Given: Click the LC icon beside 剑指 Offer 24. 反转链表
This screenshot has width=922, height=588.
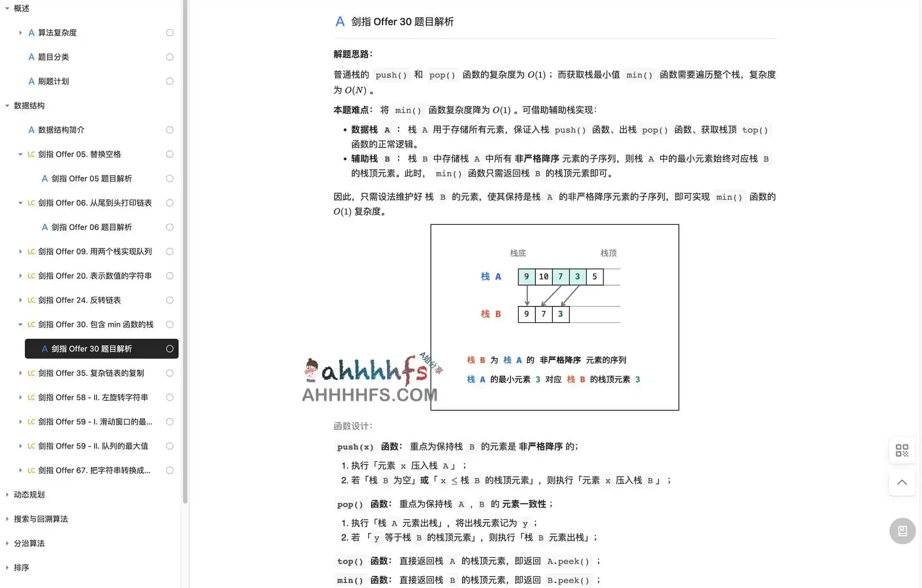Looking at the screenshot, I should coord(31,300).
